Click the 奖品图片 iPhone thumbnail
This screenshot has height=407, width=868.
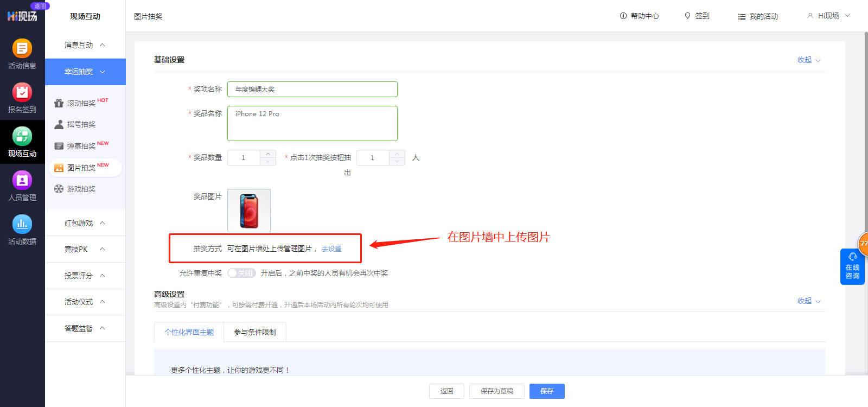point(249,211)
